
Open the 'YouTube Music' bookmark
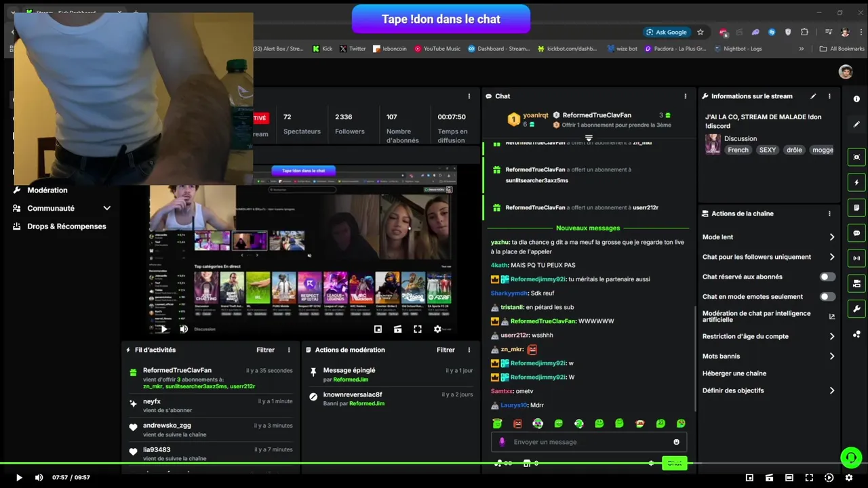pos(437,49)
